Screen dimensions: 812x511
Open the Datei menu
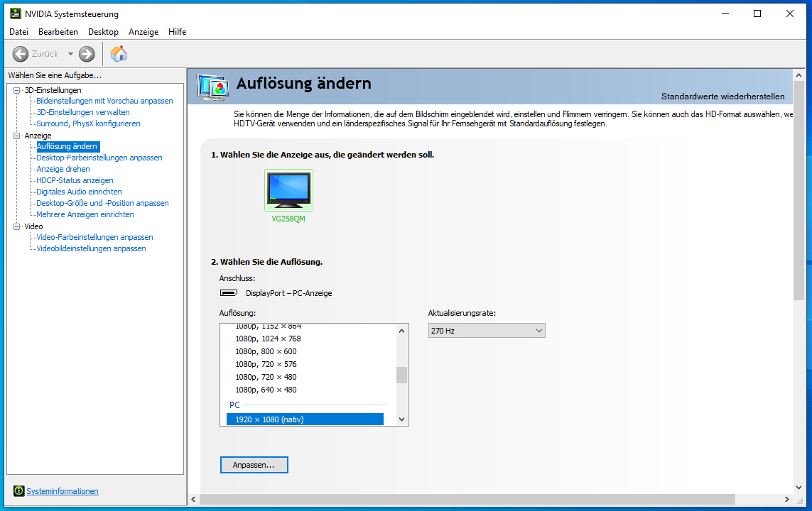pyautogui.click(x=18, y=31)
